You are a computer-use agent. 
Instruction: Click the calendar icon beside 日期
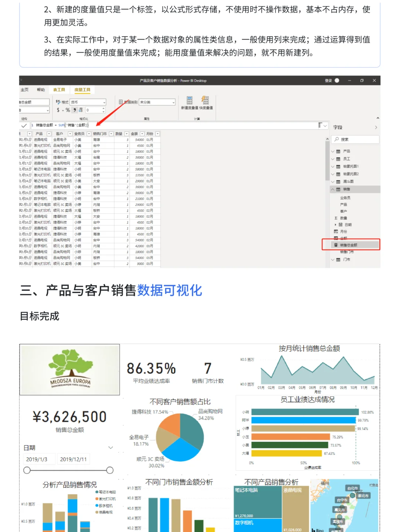(x=341, y=225)
